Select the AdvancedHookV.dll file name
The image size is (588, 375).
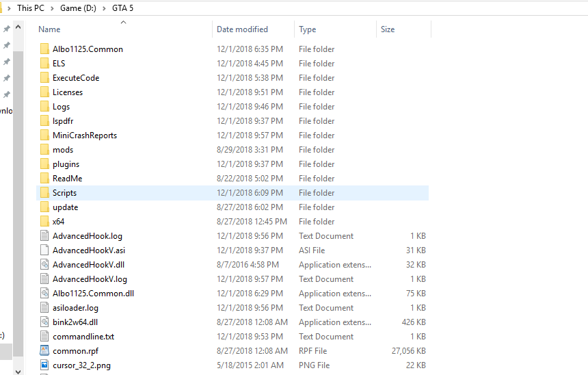(x=88, y=265)
